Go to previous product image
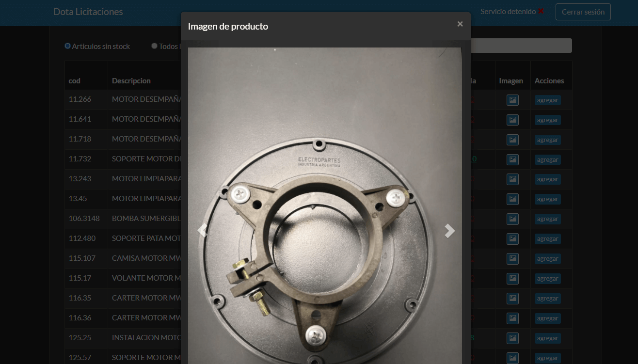Image resolution: width=638 pixels, height=364 pixels. (x=202, y=231)
